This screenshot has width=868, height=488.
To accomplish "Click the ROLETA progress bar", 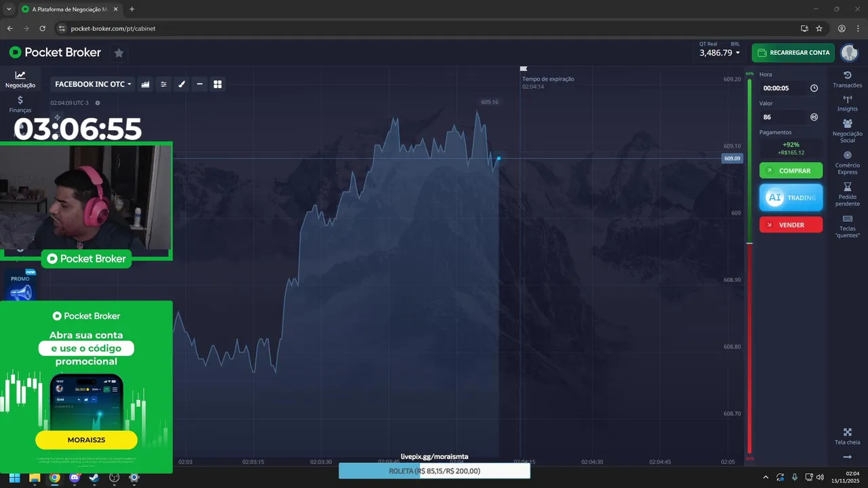I will (434, 471).
